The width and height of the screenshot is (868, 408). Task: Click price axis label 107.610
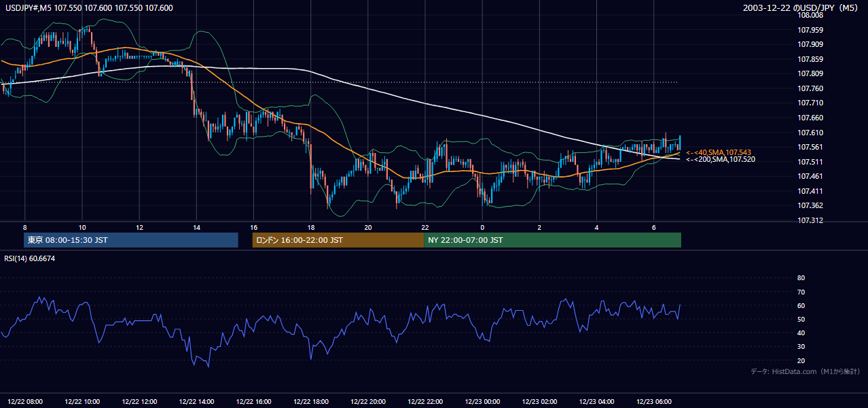[x=810, y=133]
